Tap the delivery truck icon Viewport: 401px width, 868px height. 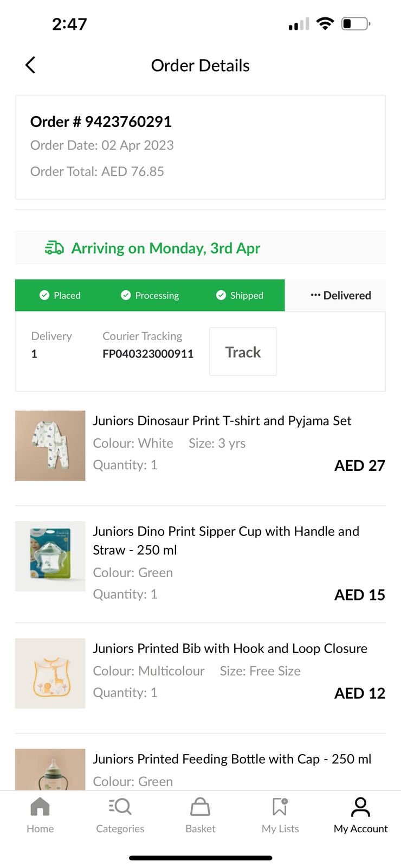click(54, 248)
